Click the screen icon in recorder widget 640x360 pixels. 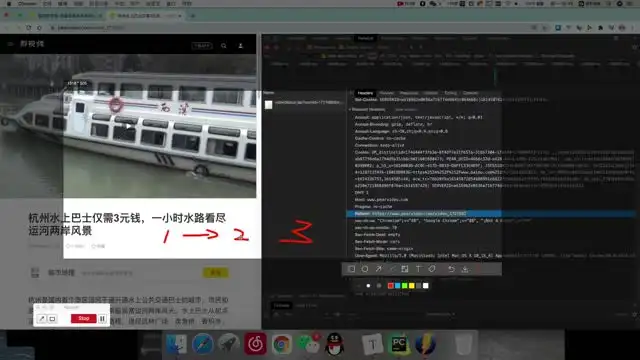point(52,319)
